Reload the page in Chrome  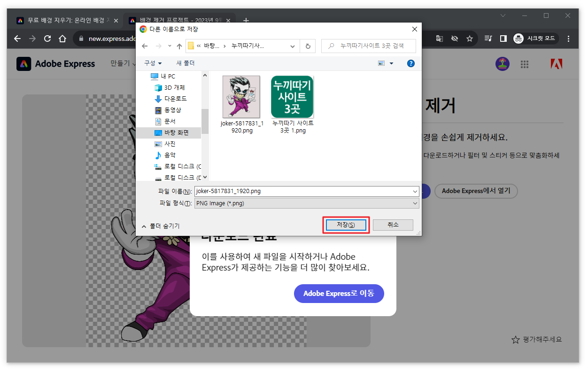pos(47,39)
